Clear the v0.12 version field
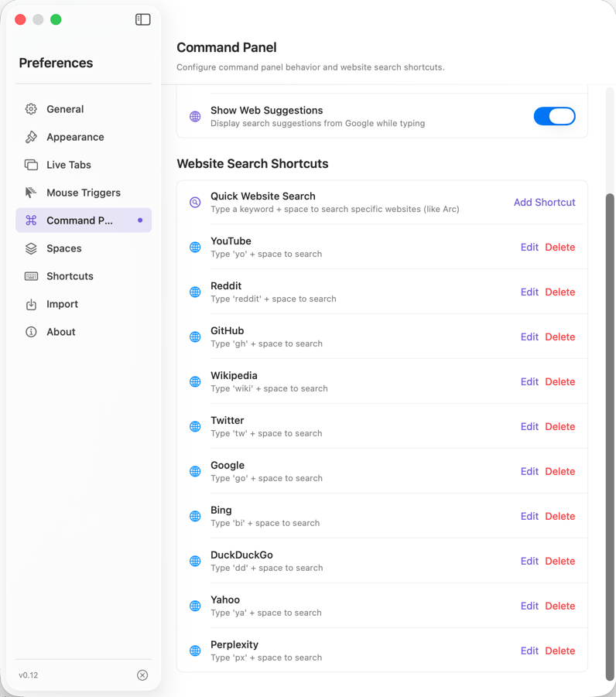This screenshot has height=697, width=616. [x=142, y=675]
